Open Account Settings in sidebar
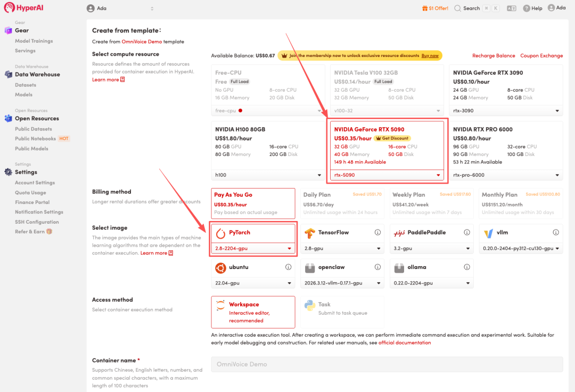This screenshot has height=392, width=575. pos(35,183)
